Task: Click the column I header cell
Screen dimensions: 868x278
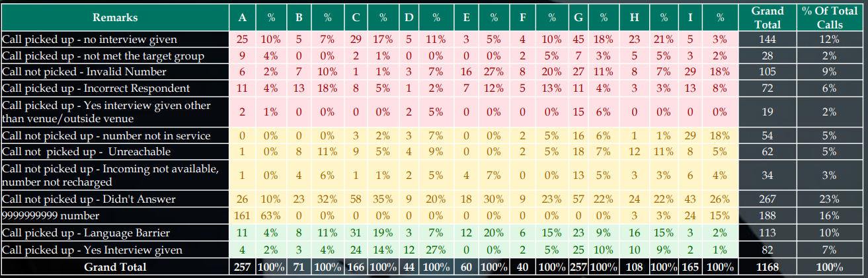Action: (x=690, y=17)
